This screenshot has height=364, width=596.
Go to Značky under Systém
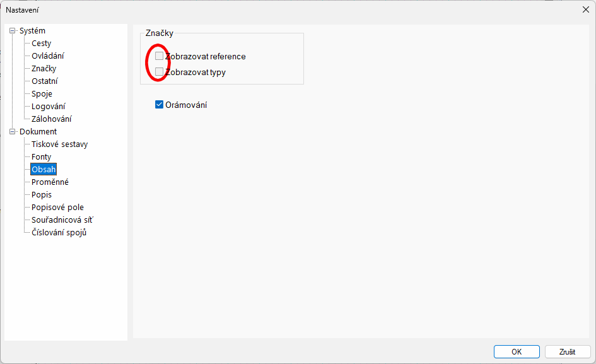[44, 69]
